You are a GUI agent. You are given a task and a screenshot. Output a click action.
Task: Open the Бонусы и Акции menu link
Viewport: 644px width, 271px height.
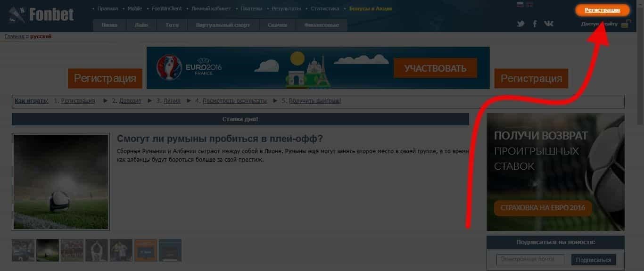[x=371, y=8]
